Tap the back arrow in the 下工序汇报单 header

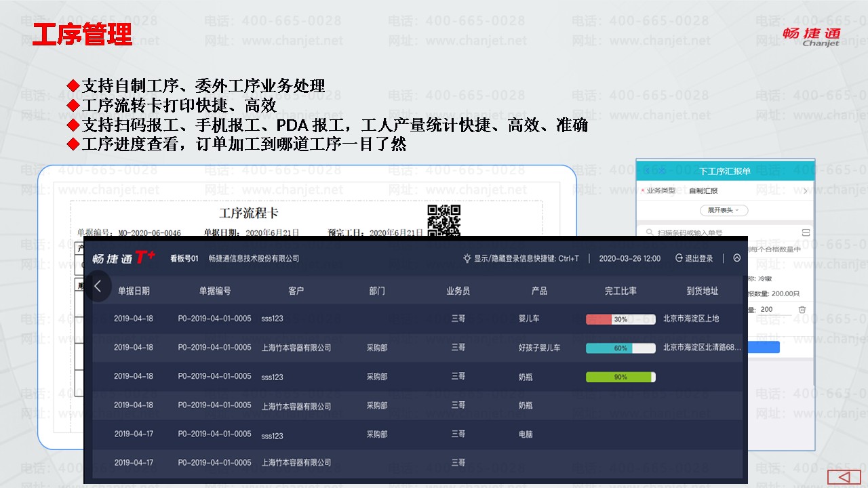(x=646, y=171)
